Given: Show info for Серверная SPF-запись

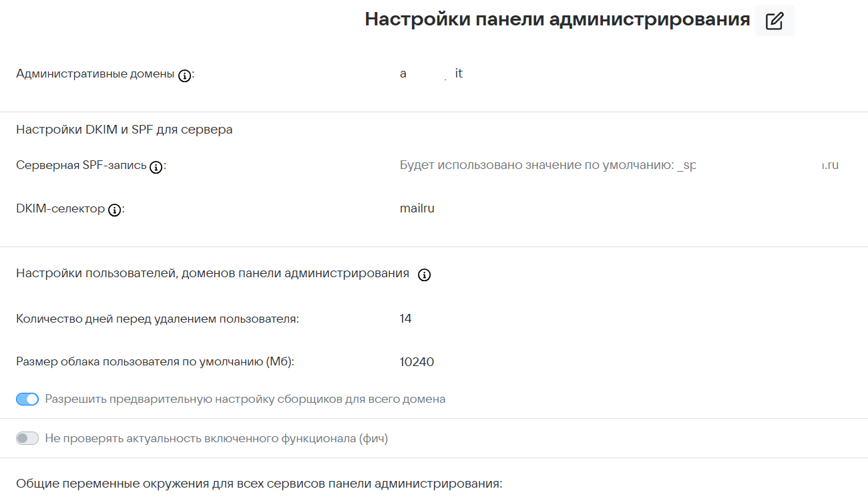Looking at the screenshot, I should tap(156, 167).
